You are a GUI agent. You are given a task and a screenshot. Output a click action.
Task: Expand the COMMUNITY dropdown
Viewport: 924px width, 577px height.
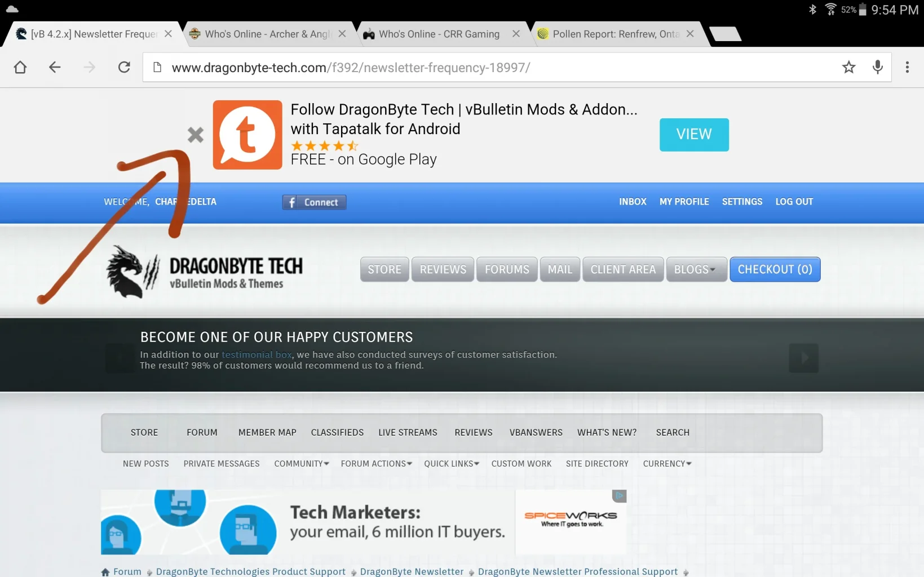pyautogui.click(x=302, y=464)
